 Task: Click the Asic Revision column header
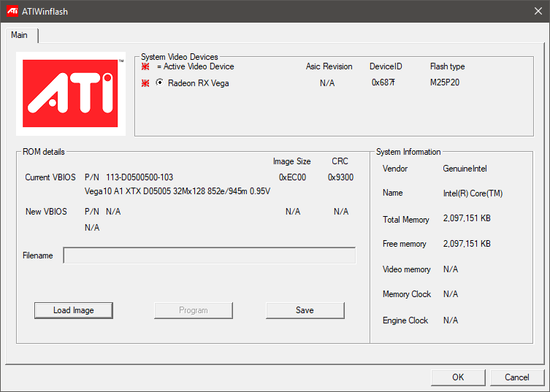point(329,66)
